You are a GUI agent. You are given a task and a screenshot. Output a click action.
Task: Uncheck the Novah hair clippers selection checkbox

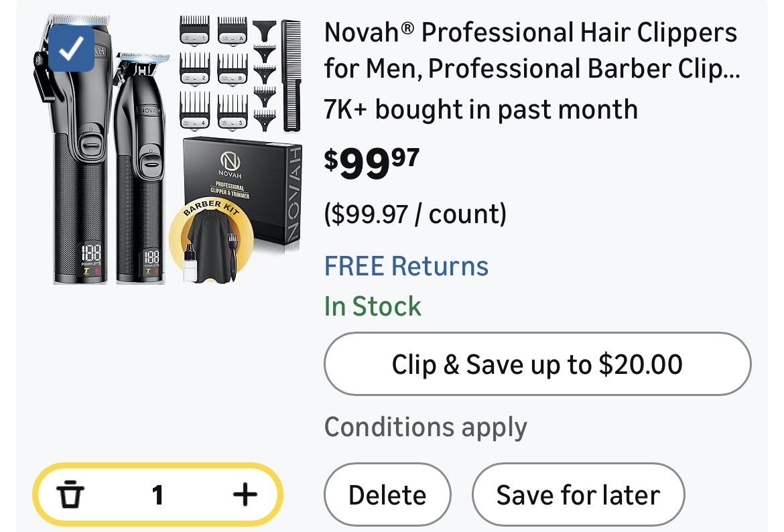71,48
